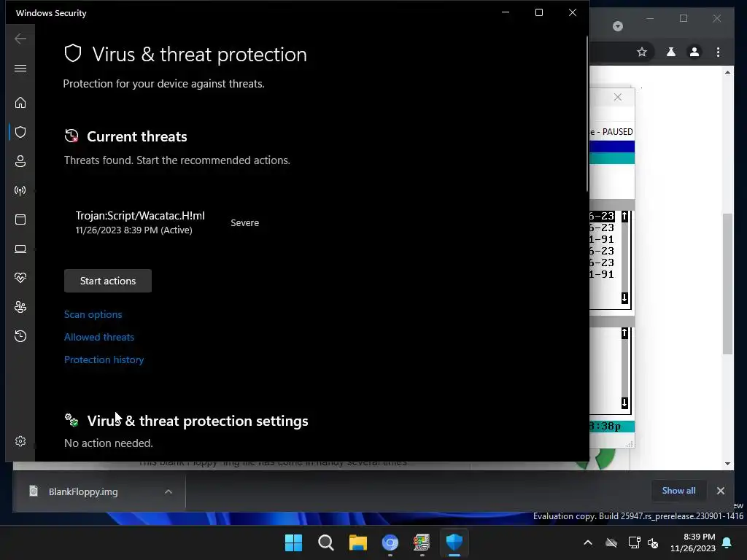This screenshot has width=747, height=560.
Task: Click the Windows Security taskbar shield icon
Action: click(454, 542)
